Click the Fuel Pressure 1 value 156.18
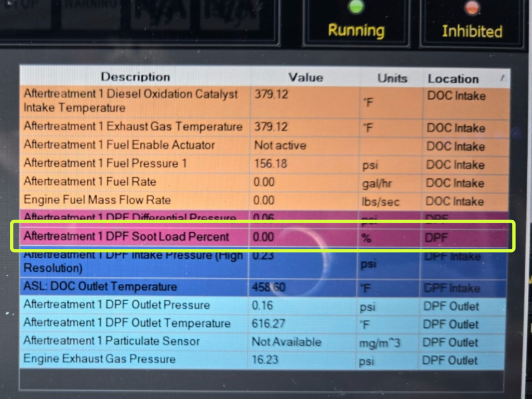The image size is (532, 399). 270,164
